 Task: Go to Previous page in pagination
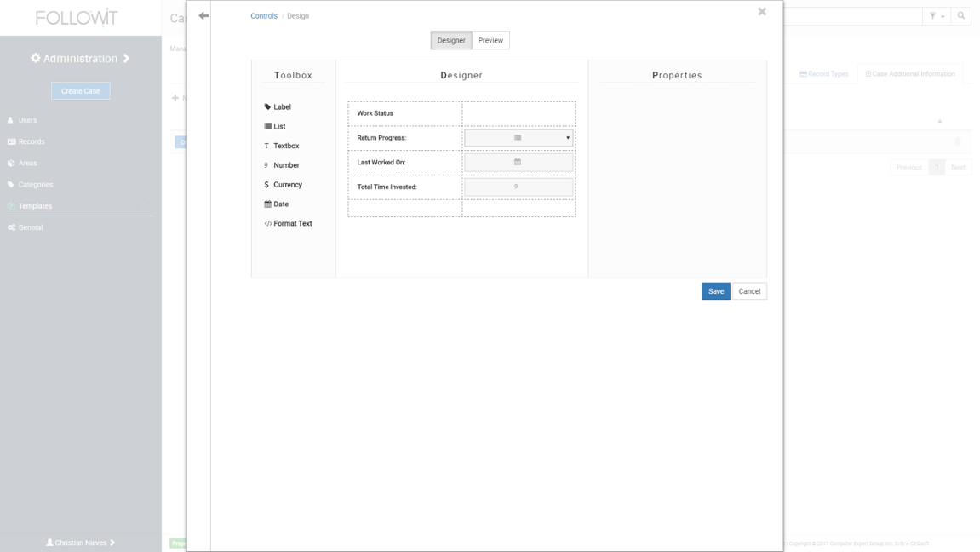(x=909, y=168)
